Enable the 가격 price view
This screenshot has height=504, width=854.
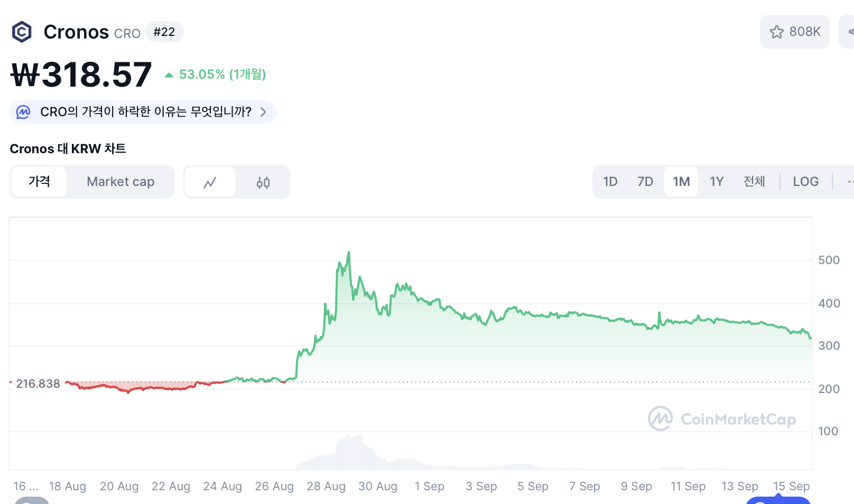[x=39, y=182]
